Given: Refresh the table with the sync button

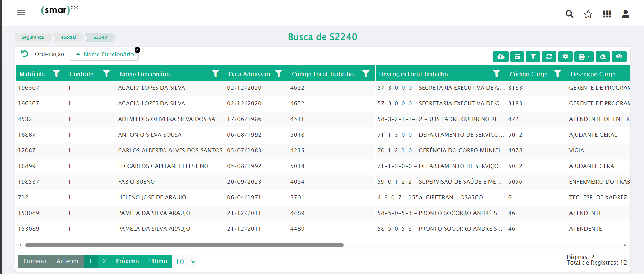Looking at the screenshot, I should pyautogui.click(x=549, y=56).
